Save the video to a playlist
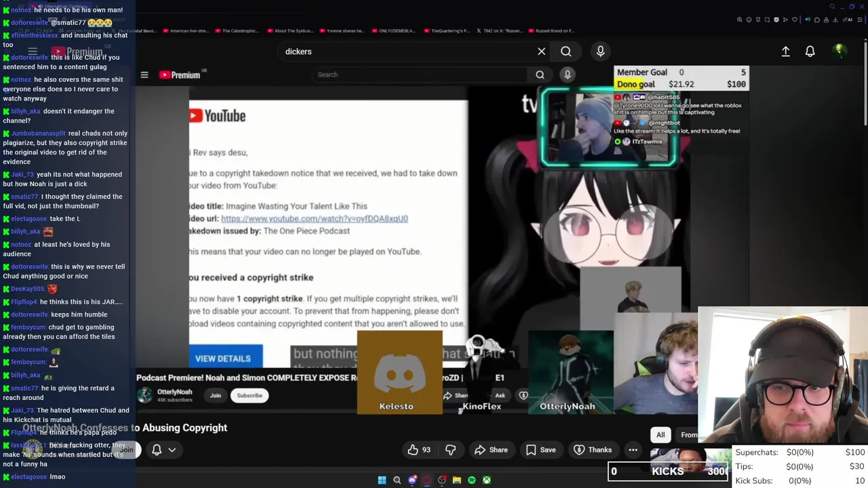 coord(541,449)
